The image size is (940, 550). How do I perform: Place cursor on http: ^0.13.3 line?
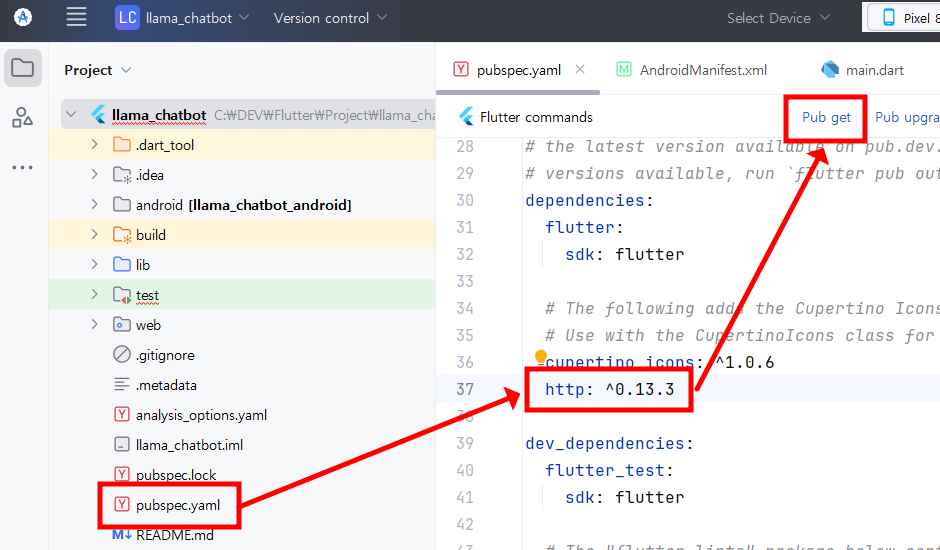click(610, 389)
